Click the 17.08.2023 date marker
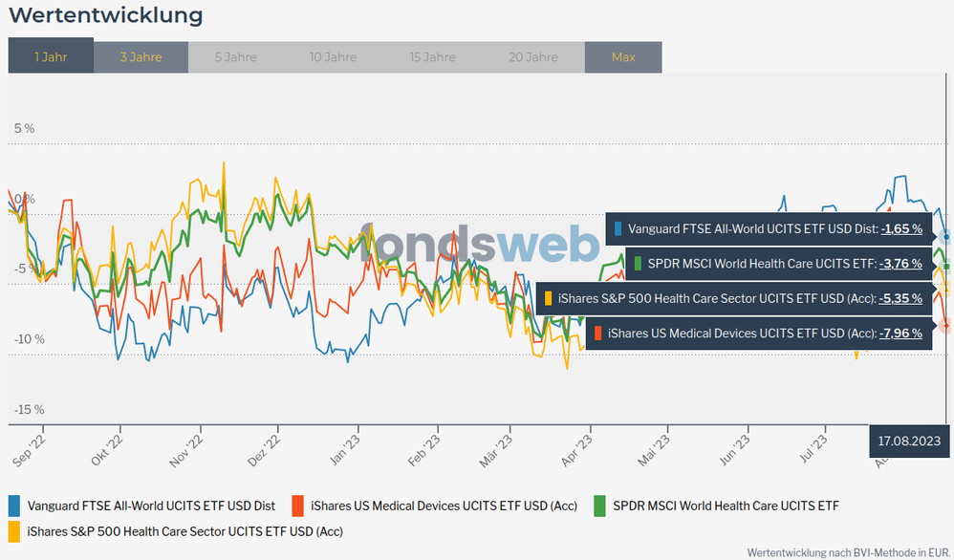Viewport: 954px width, 560px height. pos(910,442)
